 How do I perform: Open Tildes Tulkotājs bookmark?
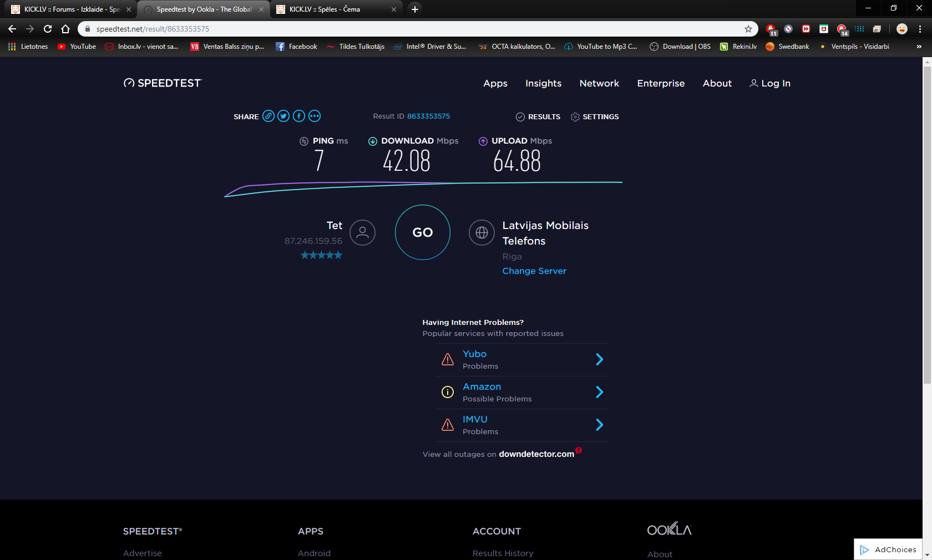[x=356, y=47]
